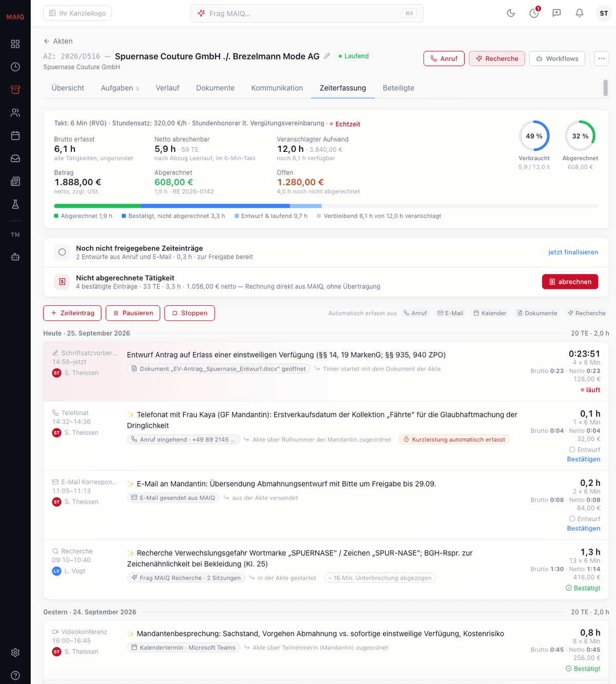Select the red archive icon in sidebar
616x684 pixels.
click(15, 90)
